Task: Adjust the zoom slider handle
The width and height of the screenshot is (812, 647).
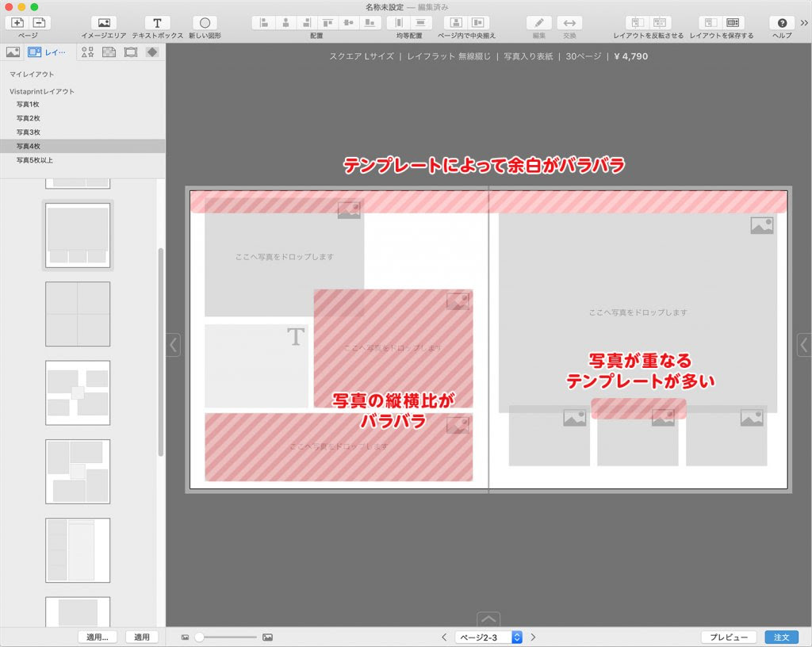Action: point(199,637)
